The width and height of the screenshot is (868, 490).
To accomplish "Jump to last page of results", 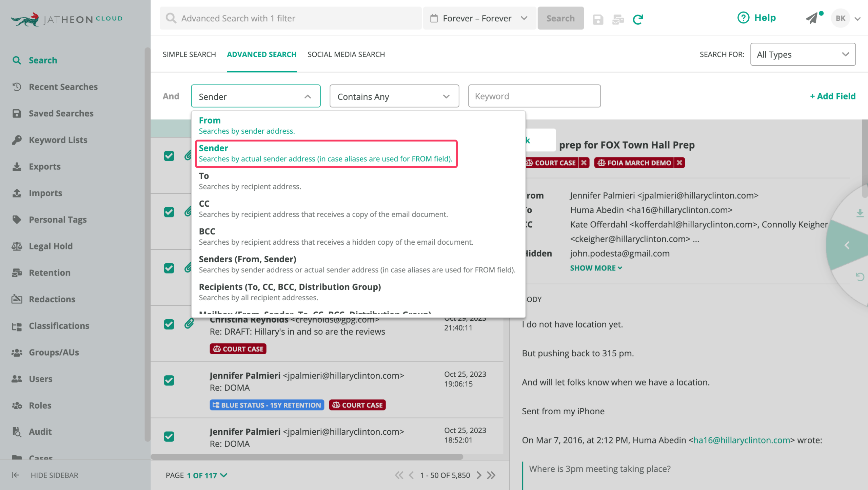I will pos(491,475).
